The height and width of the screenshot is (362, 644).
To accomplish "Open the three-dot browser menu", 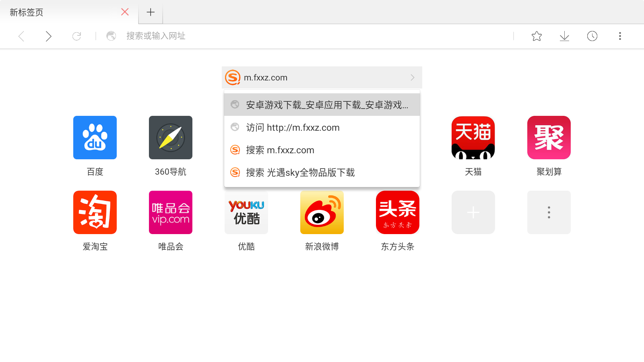I will click(x=620, y=36).
